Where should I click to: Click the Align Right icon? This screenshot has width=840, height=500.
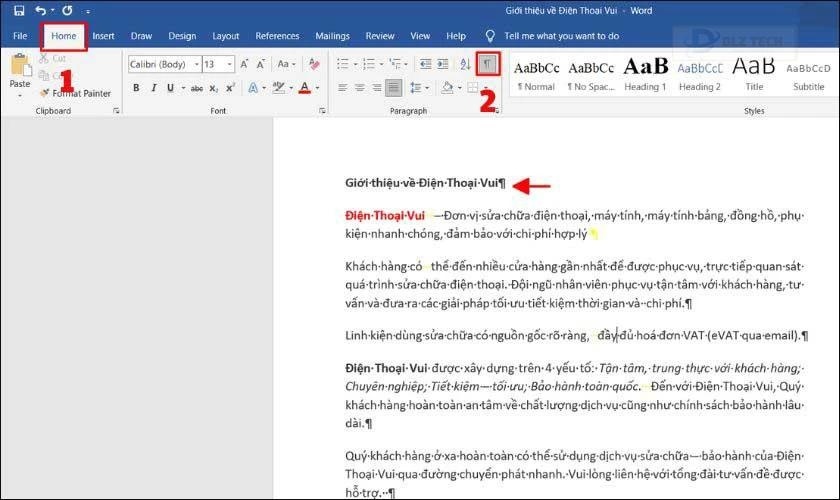click(x=377, y=87)
